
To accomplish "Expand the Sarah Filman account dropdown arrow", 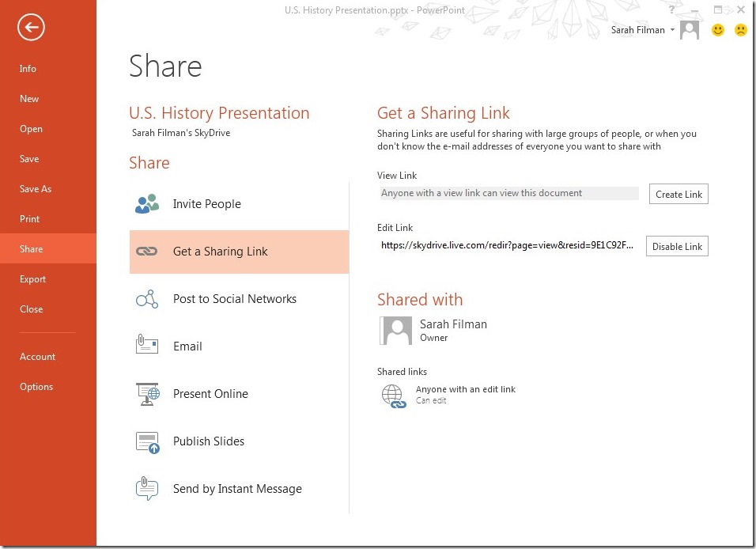I will [x=672, y=30].
